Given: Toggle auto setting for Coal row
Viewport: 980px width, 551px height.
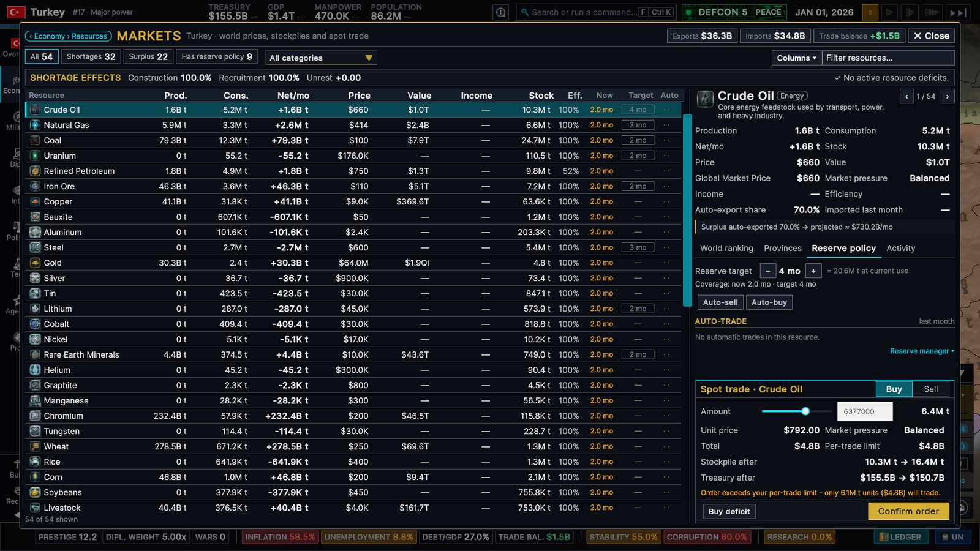Looking at the screenshot, I should tap(666, 140).
